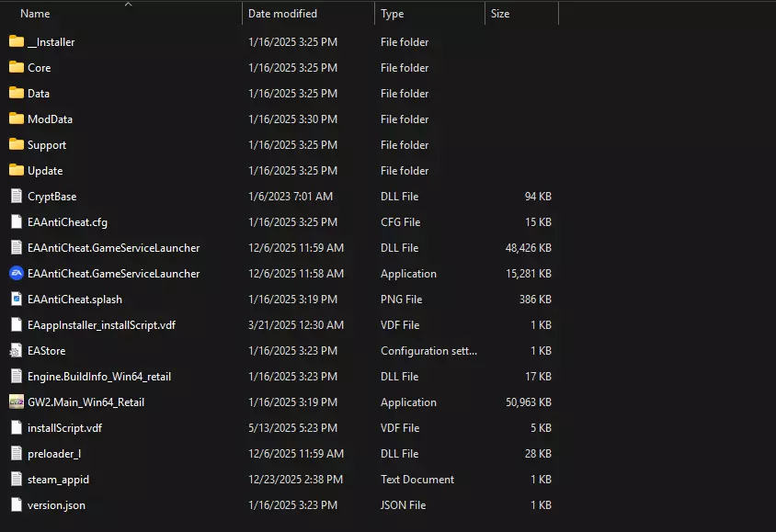
Task: Click the CryptBase DLL file icon
Action: click(16, 196)
